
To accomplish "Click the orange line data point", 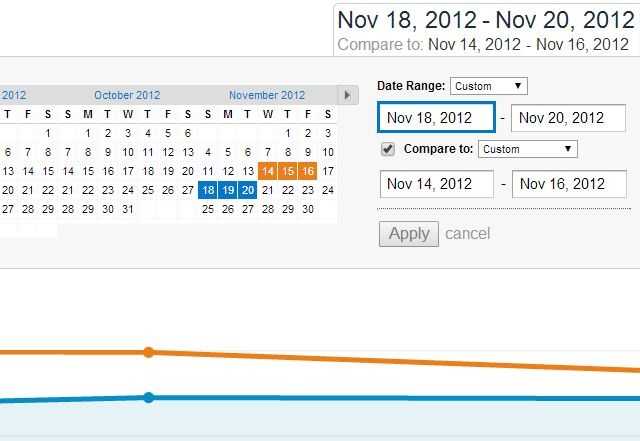I will 149,352.
